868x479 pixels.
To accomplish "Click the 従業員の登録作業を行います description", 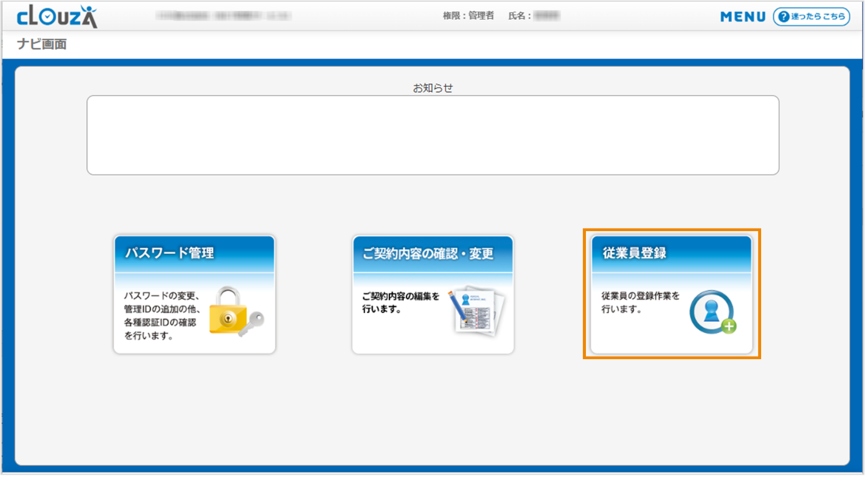I will pyautogui.click(x=640, y=303).
